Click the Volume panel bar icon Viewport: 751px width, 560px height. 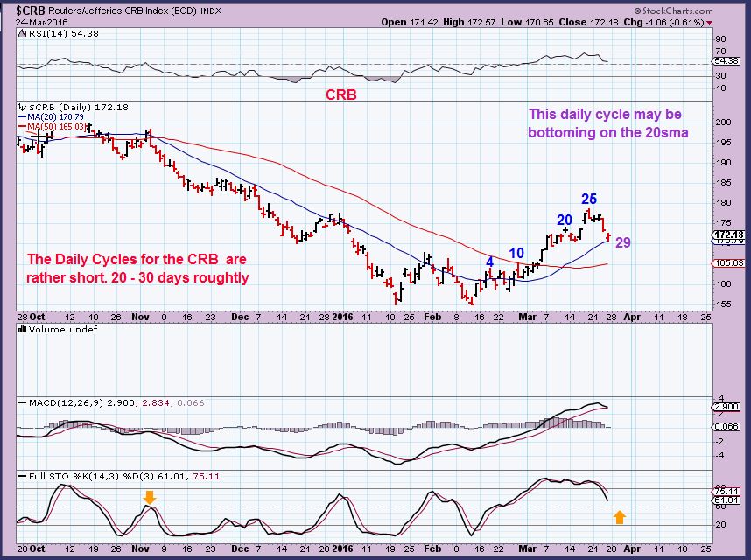22,329
